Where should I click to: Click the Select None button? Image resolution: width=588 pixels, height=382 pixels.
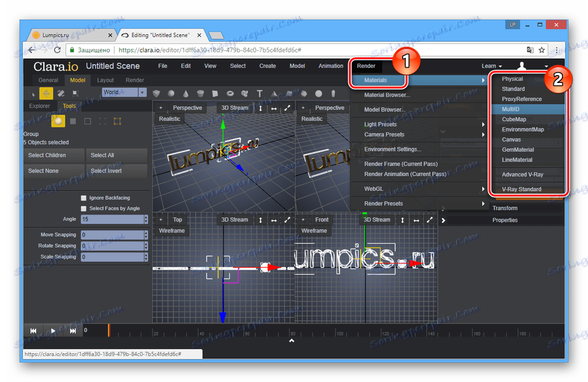click(x=54, y=171)
